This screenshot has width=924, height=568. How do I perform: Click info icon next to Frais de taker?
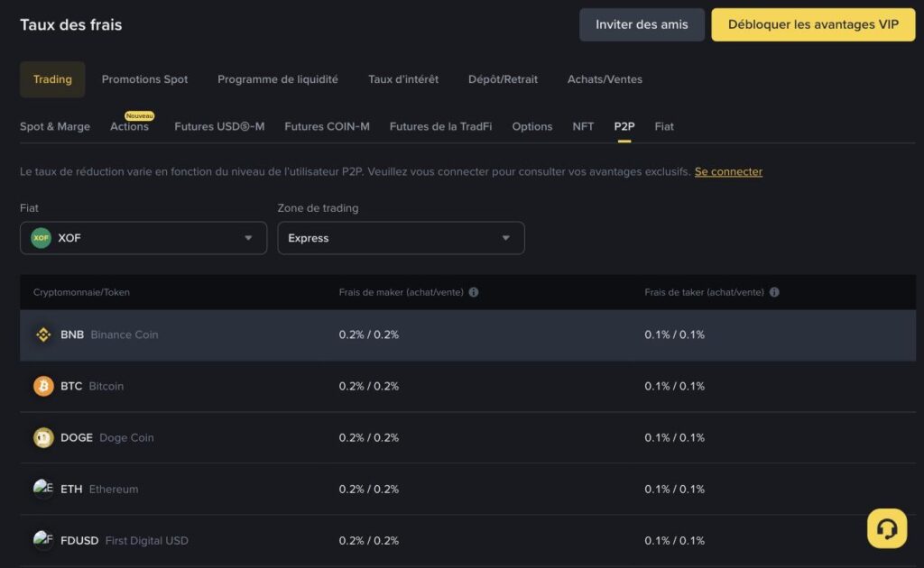coord(774,292)
